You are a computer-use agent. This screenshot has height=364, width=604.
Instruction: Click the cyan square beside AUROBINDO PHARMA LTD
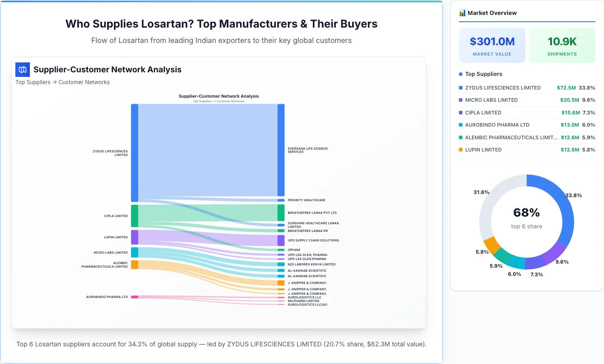pyautogui.click(x=461, y=125)
